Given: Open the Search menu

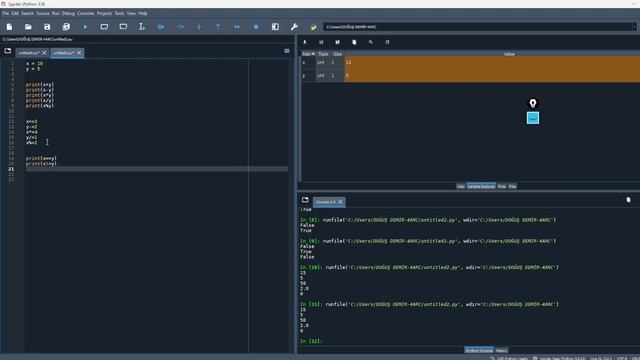Looking at the screenshot, I should tap(27, 13).
